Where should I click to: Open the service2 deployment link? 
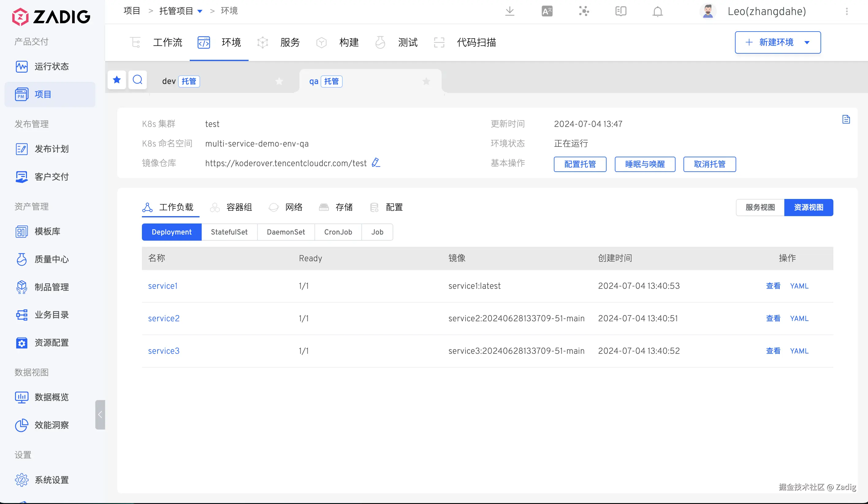(164, 318)
